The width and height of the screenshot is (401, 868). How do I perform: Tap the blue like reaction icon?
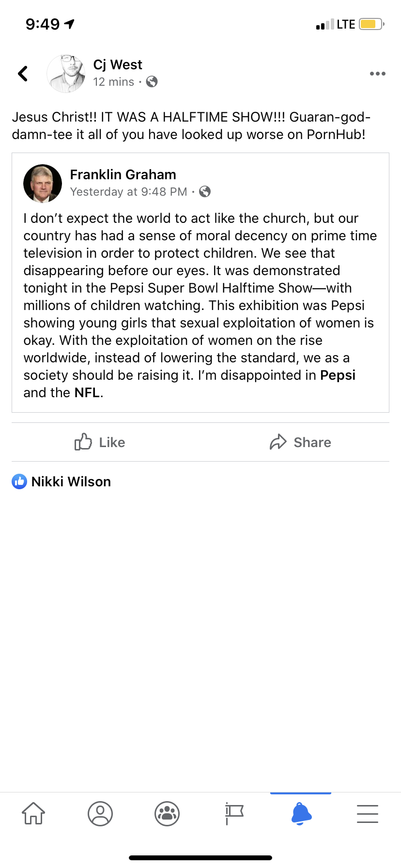(19, 481)
